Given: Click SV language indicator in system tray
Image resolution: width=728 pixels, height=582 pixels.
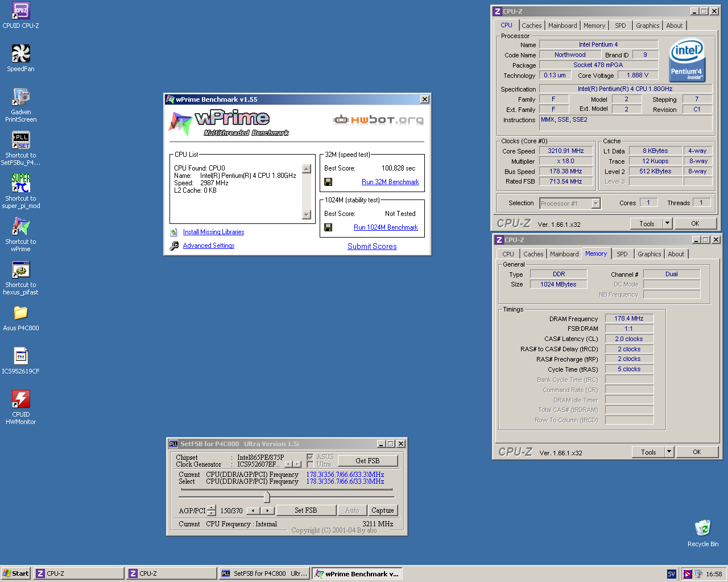Looking at the screenshot, I should coord(671,574).
